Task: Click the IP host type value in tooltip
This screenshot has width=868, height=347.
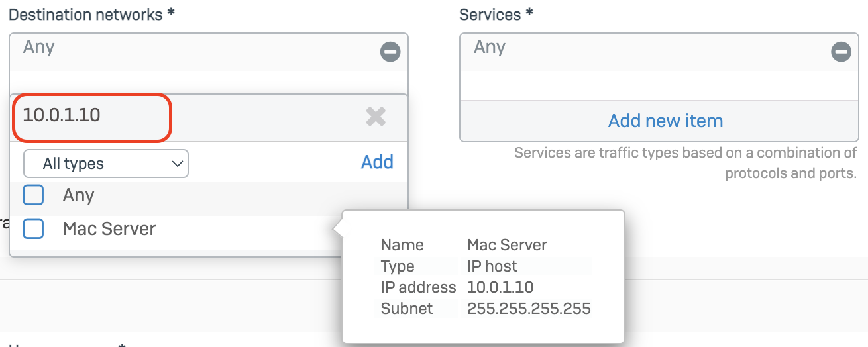Action: click(x=492, y=266)
